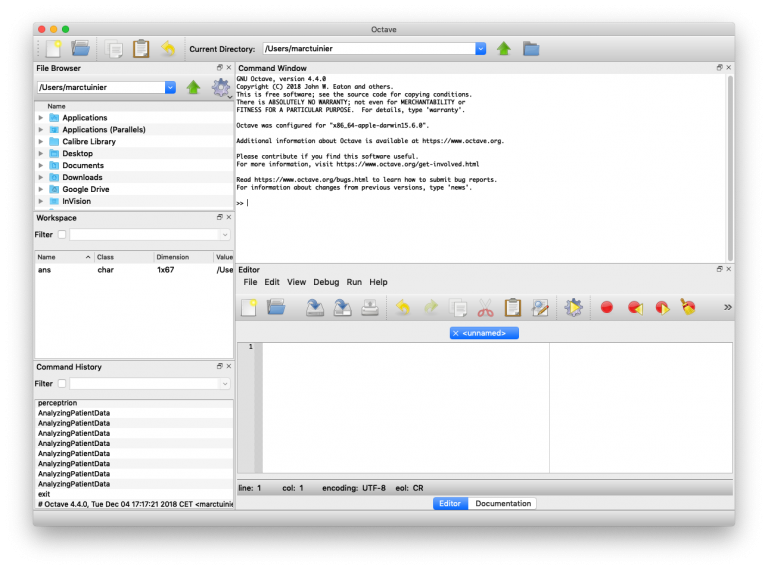This screenshot has height=570, width=768.
Task: Undock the Command Window panel
Action: point(720,68)
